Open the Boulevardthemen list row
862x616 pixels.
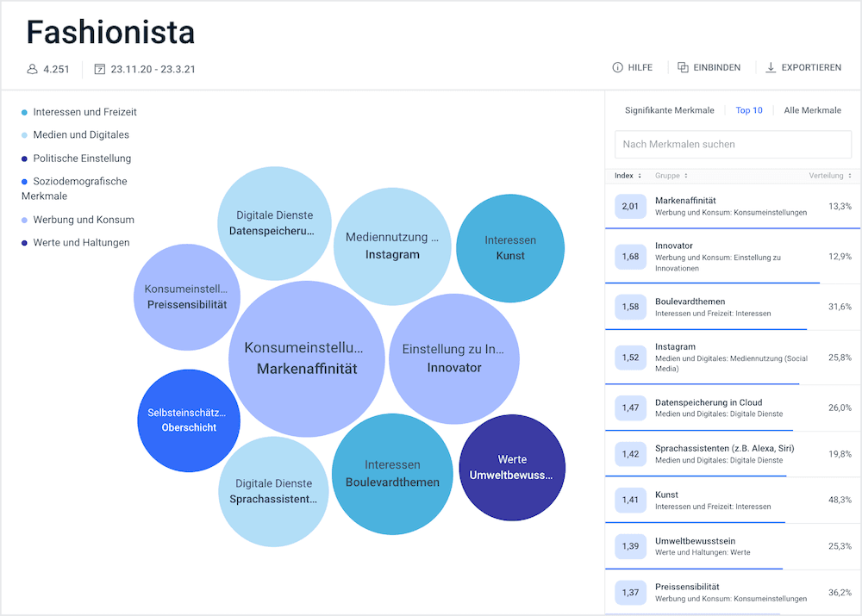pyautogui.click(x=733, y=308)
